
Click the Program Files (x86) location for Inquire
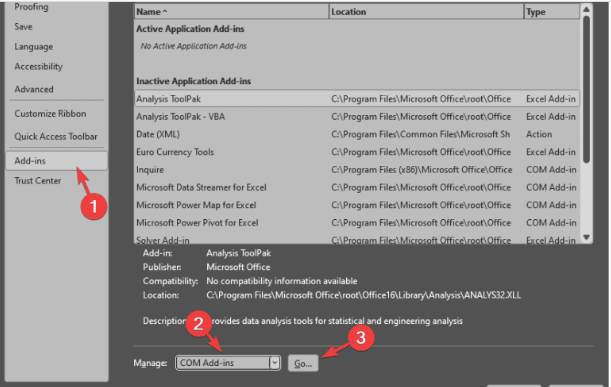tap(422, 170)
